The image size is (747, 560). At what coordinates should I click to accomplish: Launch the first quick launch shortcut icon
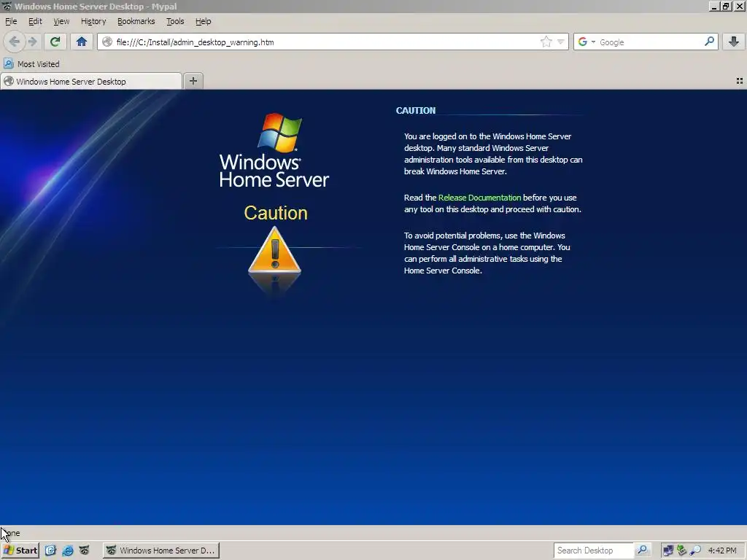click(50, 550)
